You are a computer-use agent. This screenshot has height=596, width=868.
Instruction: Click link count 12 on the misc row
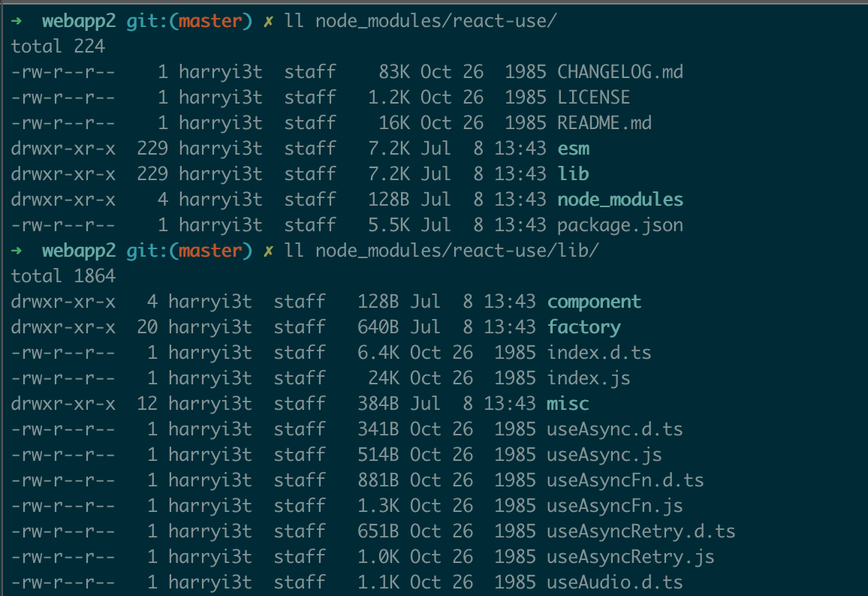[x=147, y=403]
